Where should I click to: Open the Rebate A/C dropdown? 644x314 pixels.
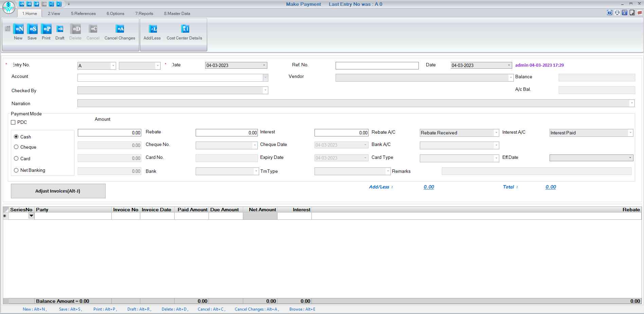tap(496, 133)
